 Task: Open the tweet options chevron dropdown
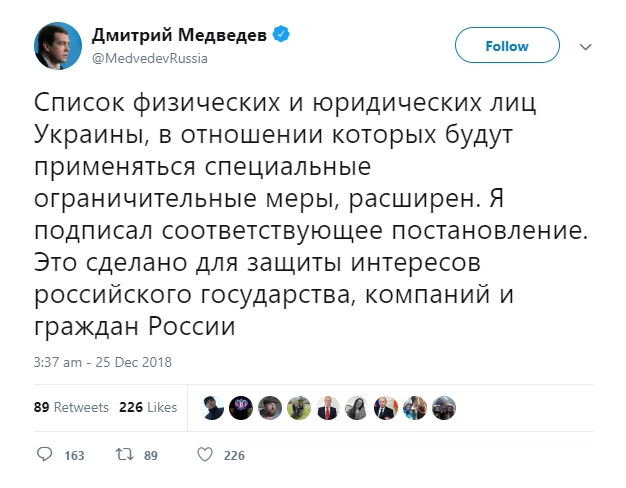pos(587,46)
